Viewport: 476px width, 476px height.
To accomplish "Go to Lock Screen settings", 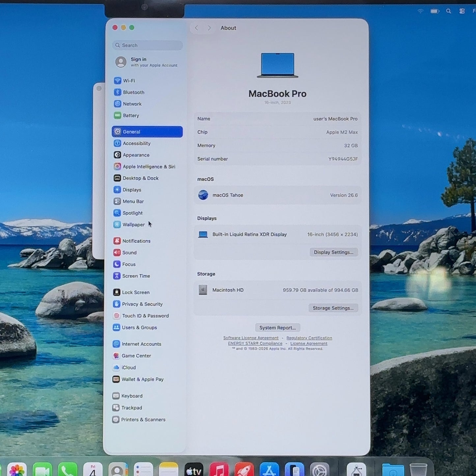I will (147, 292).
